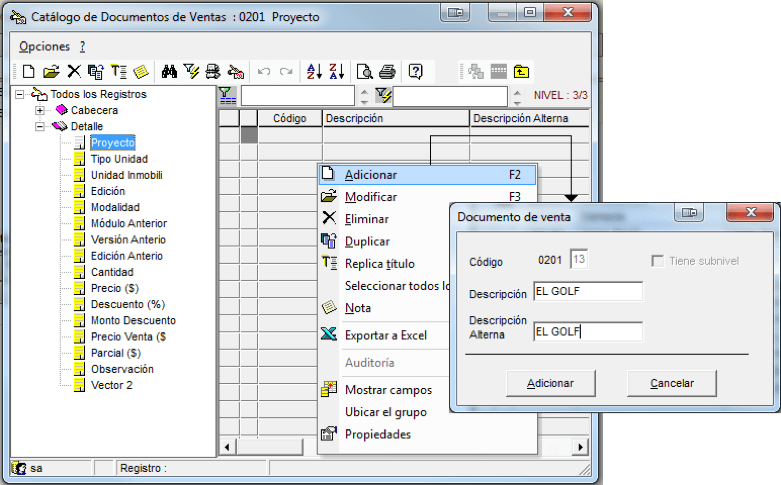Viewport: 781px width, 485px height.
Task: Click the Descripción Alterna text field
Action: click(588, 331)
